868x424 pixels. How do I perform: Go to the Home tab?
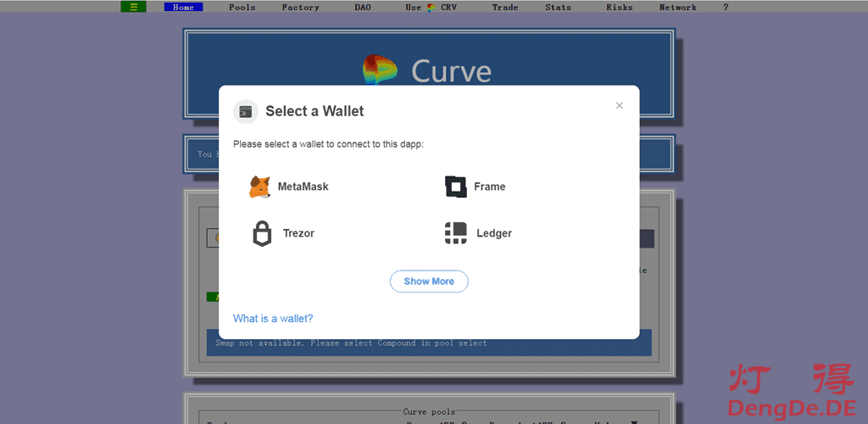click(x=183, y=8)
